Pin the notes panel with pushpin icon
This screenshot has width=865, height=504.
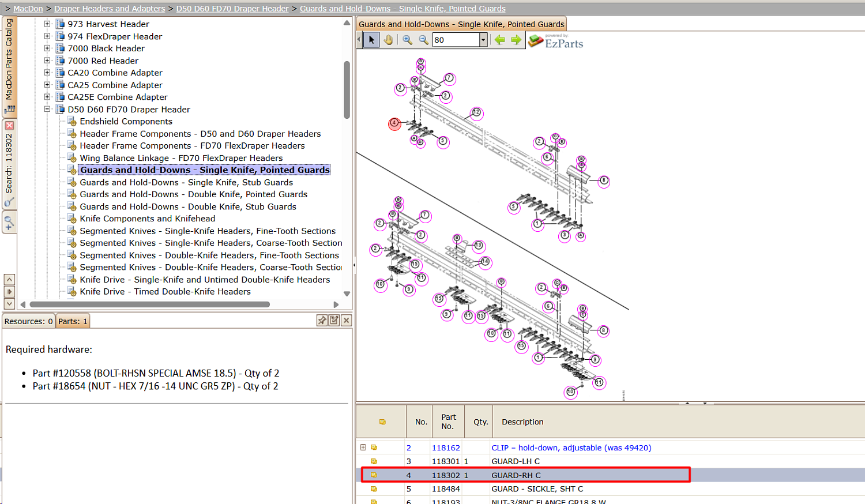(x=322, y=320)
